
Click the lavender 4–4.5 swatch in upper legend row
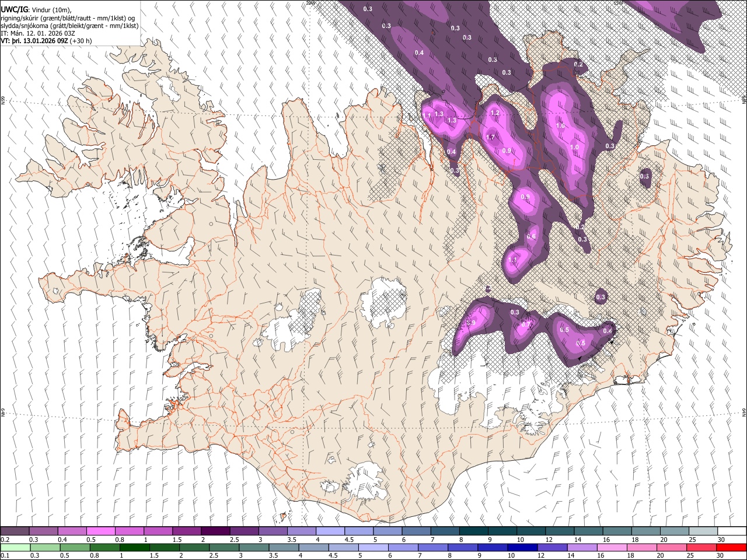tap(330, 531)
